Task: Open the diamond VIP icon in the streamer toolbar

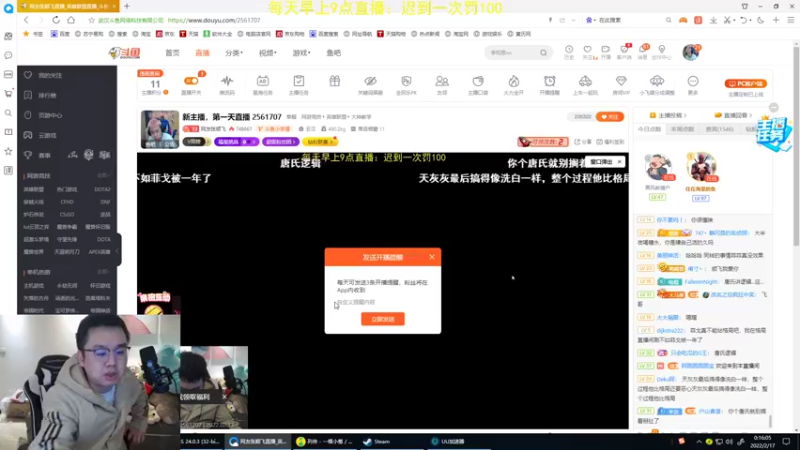Action: coord(621,81)
